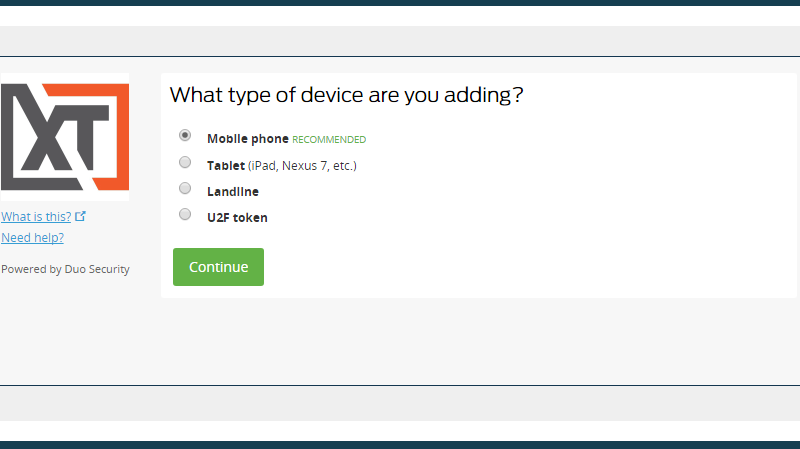
Task: Click the "Landline" label text
Action: (x=233, y=191)
